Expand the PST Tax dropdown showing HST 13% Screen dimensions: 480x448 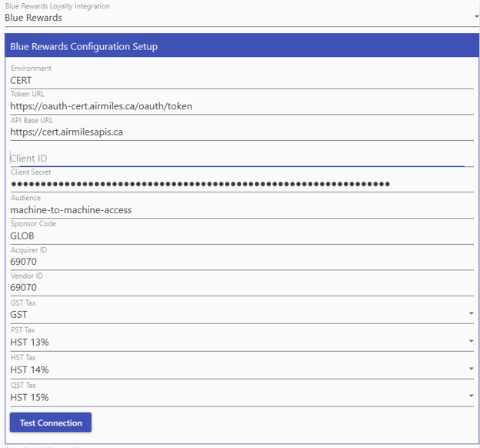coord(242,343)
